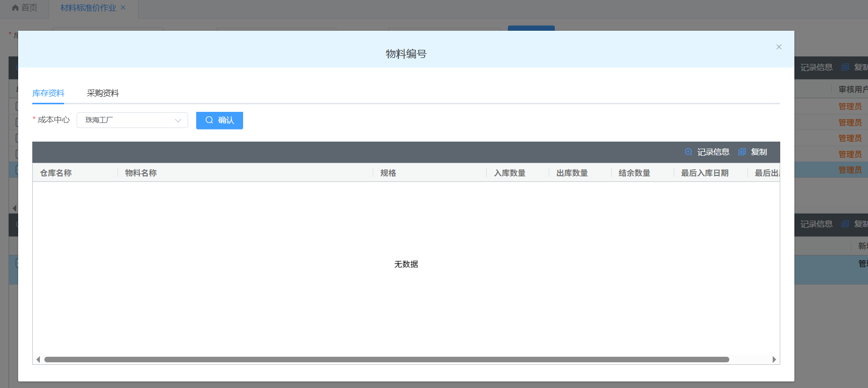Click 记录信息 icon in the dialog toolbar
Image resolution: width=868 pixels, height=388 pixels.
[688, 152]
